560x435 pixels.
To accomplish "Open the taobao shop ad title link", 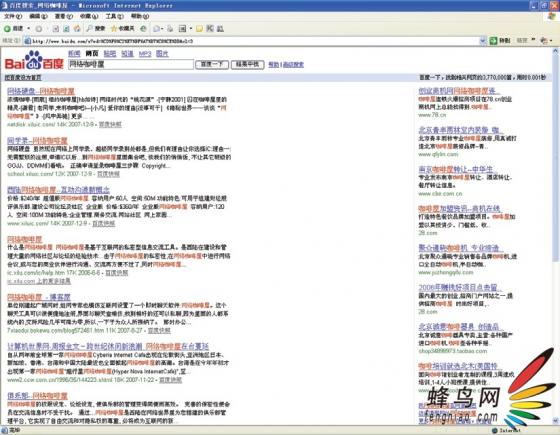I will [461, 326].
